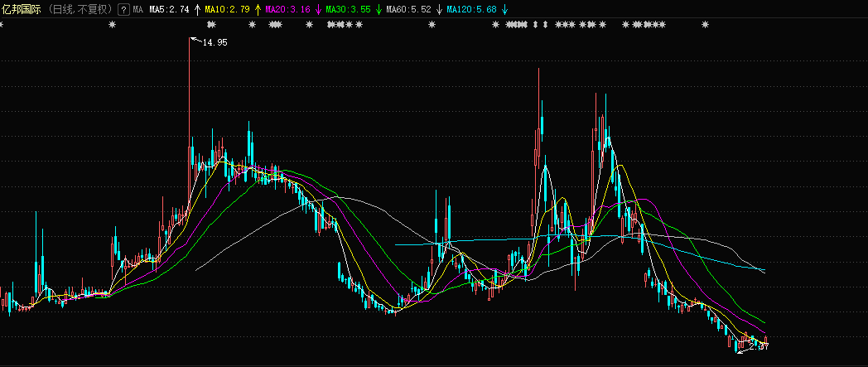Open the question mark help icon
Screen dimensions: 868x367
124,9
